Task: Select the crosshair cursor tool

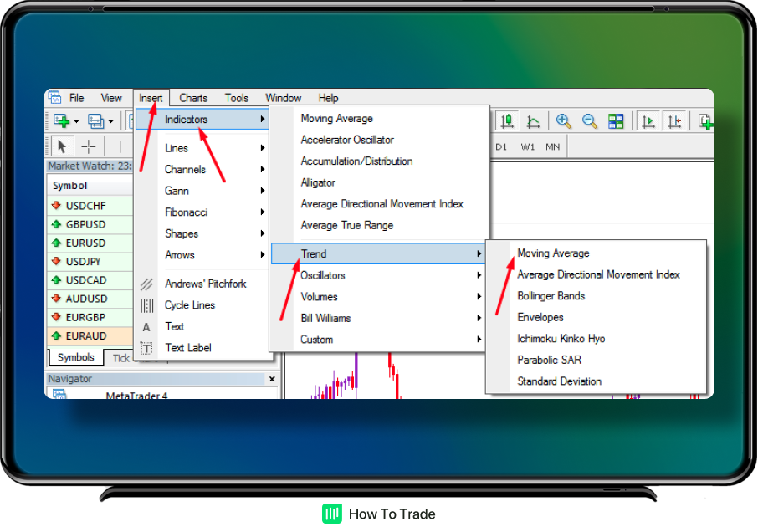Action: click(x=88, y=146)
